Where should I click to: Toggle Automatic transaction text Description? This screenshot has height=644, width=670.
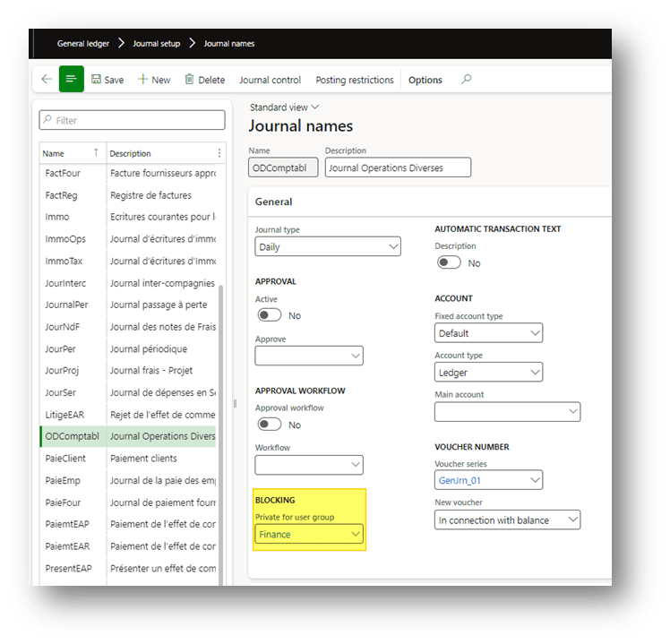coord(448,262)
